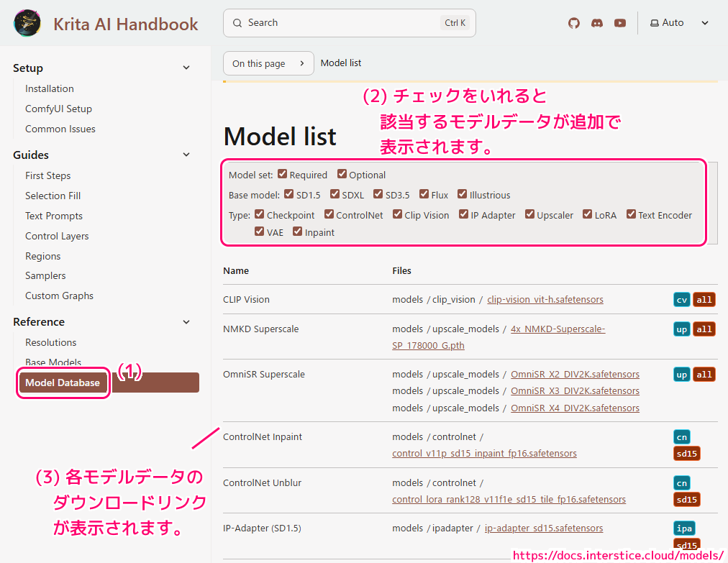
Task: Download clip-vision_vit-h.safetensors file
Action: tap(545, 300)
